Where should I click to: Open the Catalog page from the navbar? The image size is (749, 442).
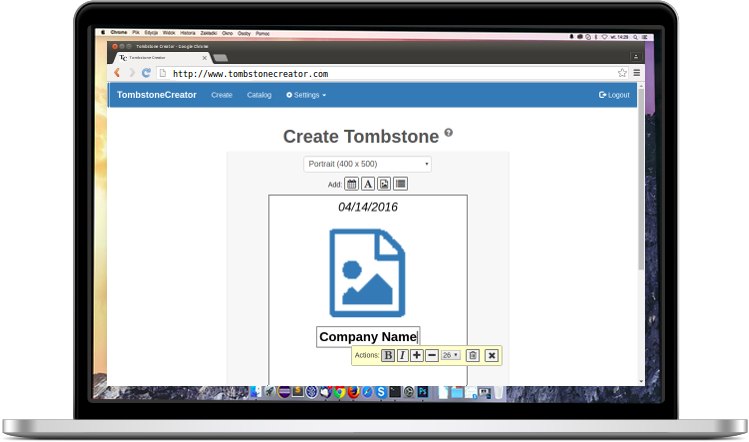click(x=259, y=95)
